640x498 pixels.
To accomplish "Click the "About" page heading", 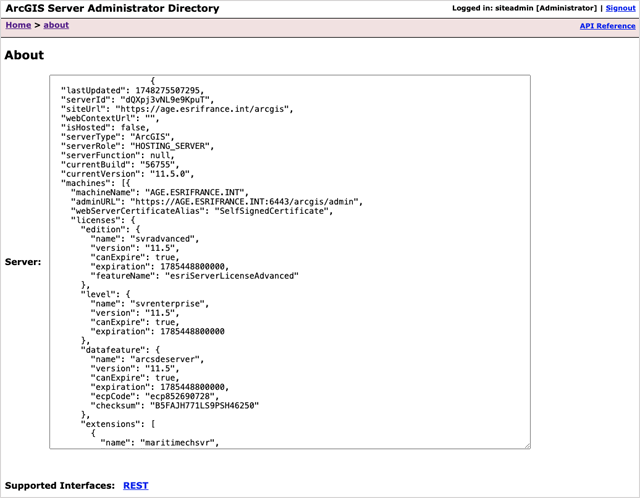I will (24, 55).
